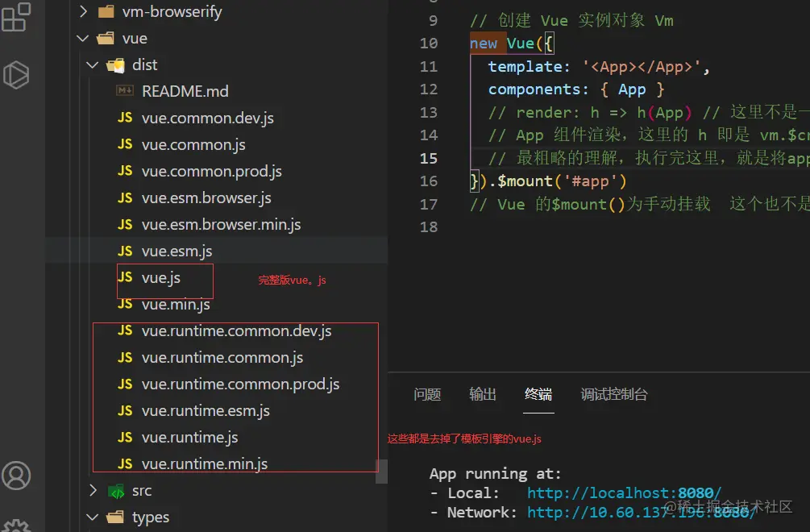Open the Manage gear icon
Image resolution: width=810 pixels, height=532 pixels.
tap(16, 526)
